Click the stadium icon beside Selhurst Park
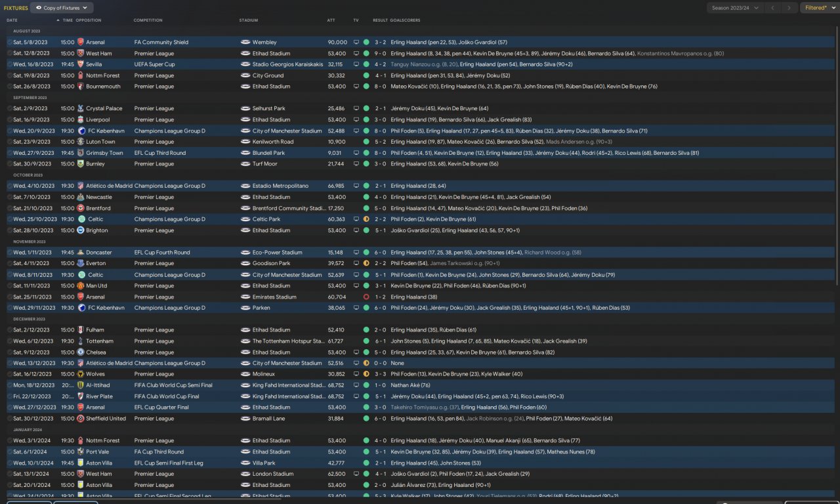 (245, 109)
